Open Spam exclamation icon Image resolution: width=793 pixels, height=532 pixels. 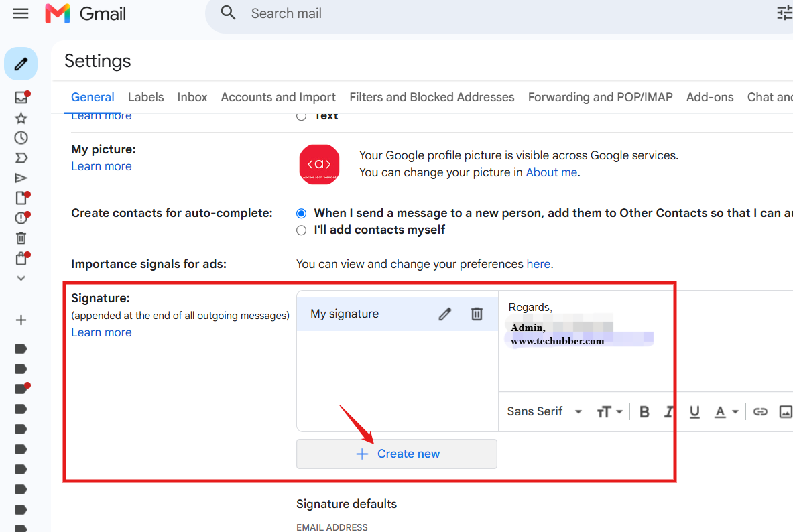coord(21,218)
